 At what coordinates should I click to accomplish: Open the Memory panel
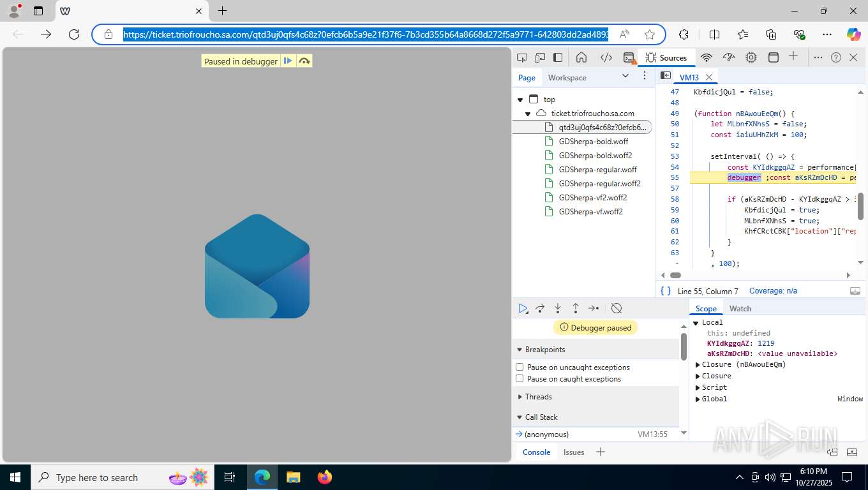pos(751,57)
